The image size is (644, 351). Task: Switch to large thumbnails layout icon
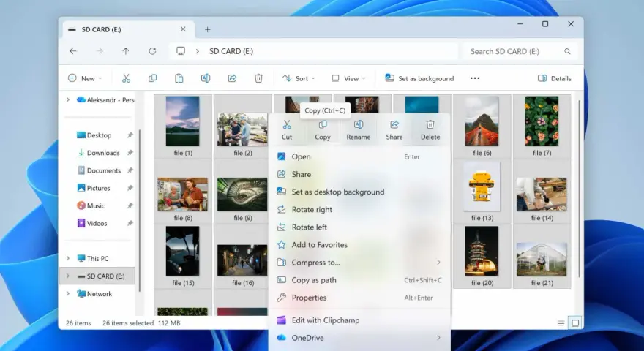click(575, 322)
